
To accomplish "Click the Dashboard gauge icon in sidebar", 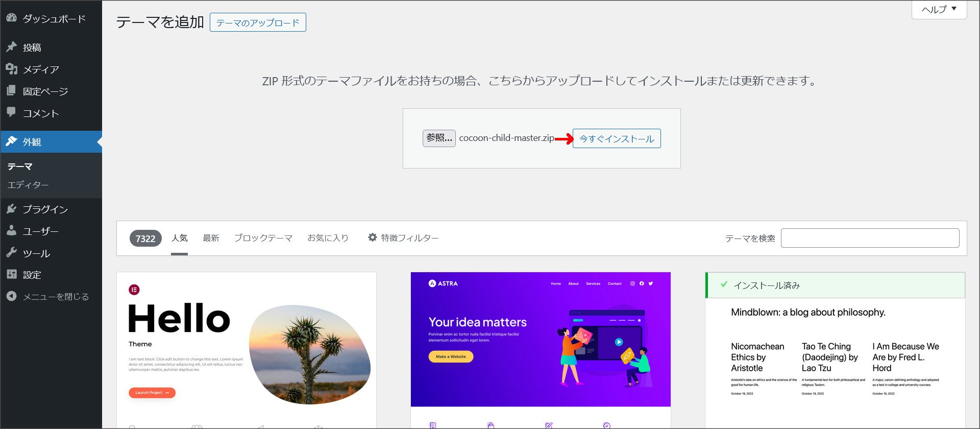I will [12, 18].
